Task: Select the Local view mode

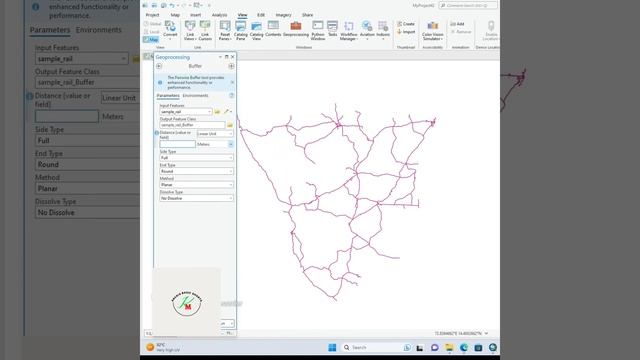Action: pos(152,32)
